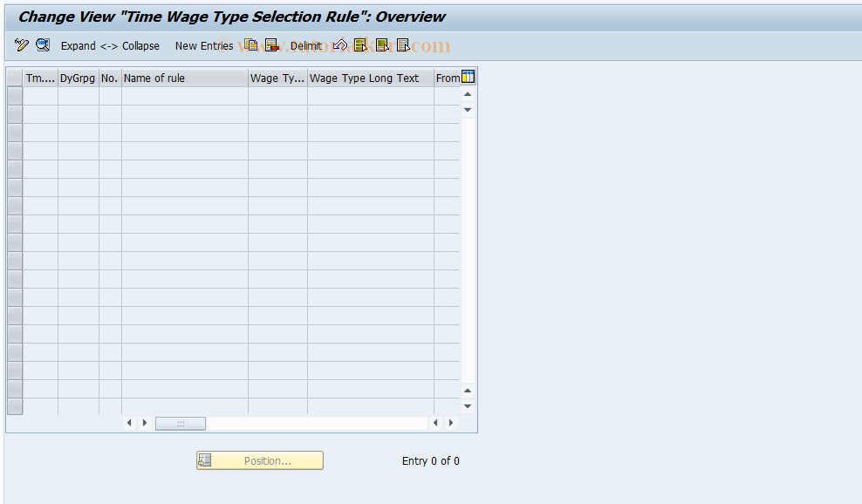Viewport: 862px width, 504px height.
Task: Create New Entries
Action: pos(204,46)
